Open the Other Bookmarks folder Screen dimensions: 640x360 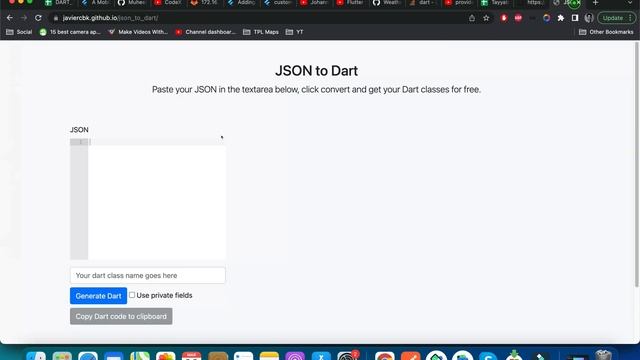[x=606, y=32]
